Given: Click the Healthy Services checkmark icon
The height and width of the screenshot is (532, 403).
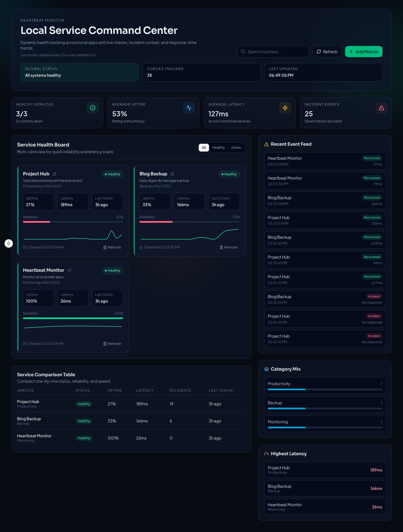Looking at the screenshot, I should 93,108.
